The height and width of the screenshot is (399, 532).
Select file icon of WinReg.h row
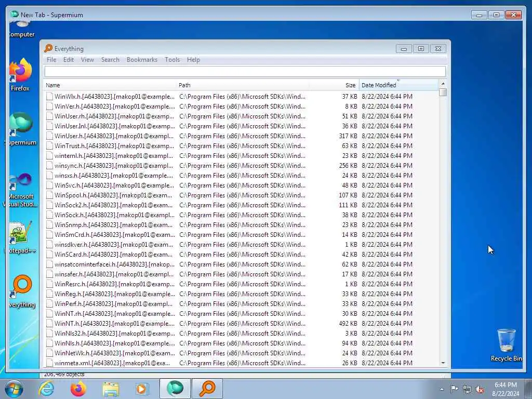pyautogui.click(x=49, y=294)
